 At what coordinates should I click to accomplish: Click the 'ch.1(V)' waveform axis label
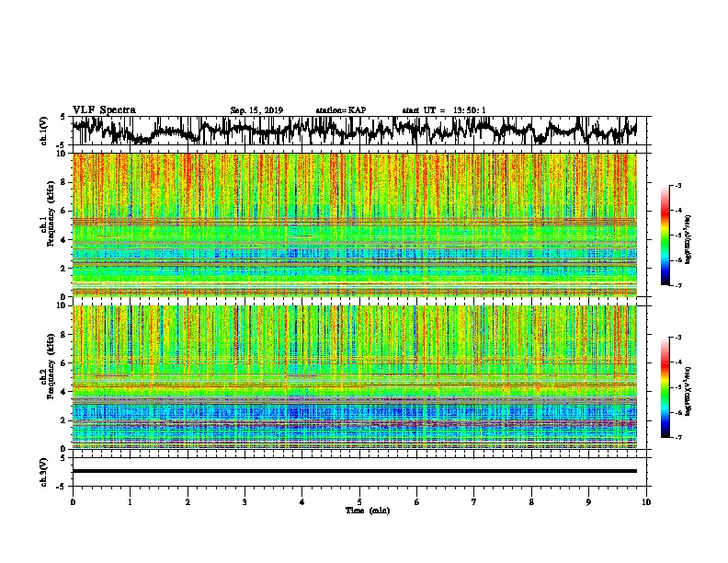click(x=44, y=131)
